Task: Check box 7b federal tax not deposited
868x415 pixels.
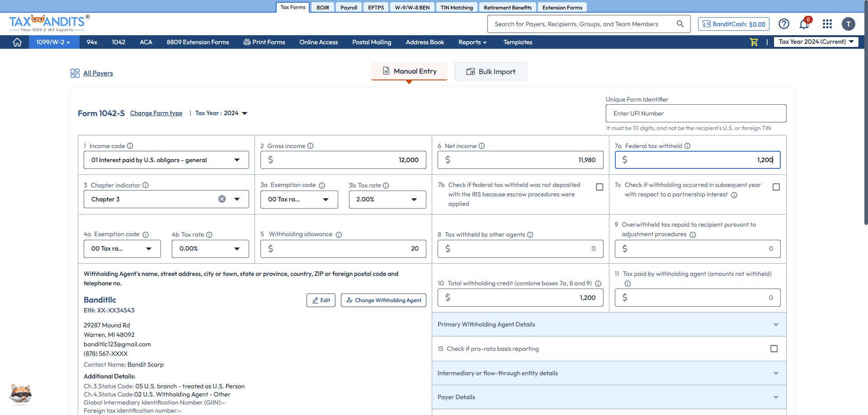Action: pyautogui.click(x=600, y=187)
